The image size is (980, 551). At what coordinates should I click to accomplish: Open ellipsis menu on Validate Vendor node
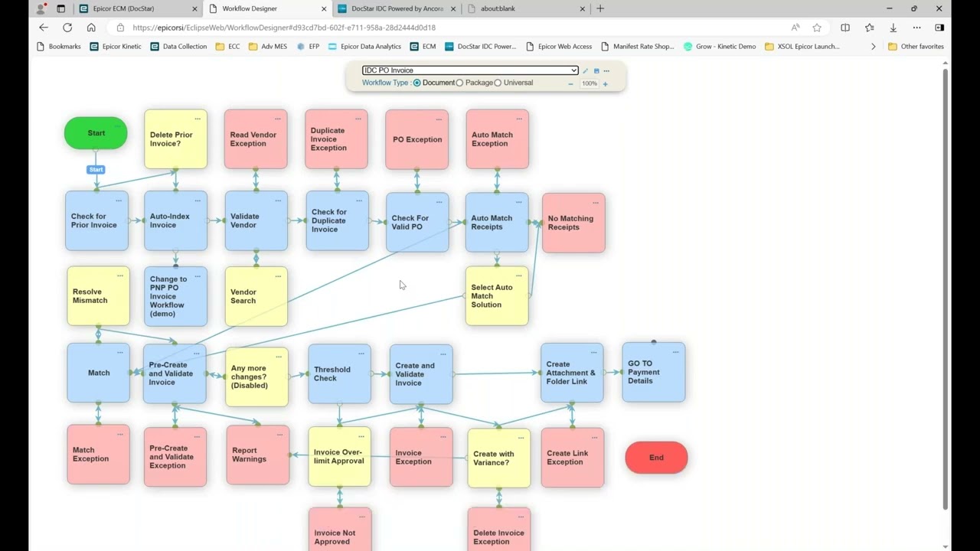[x=278, y=201]
